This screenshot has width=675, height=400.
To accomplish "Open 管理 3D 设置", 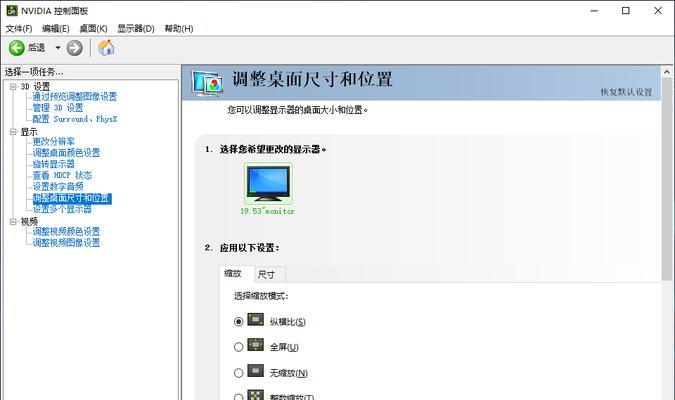I will pos(58,108).
